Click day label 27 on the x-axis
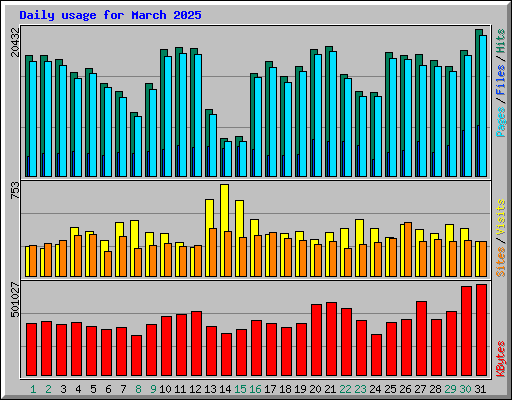This screenshot has width=512, height=400. click(x=420, y=389)
